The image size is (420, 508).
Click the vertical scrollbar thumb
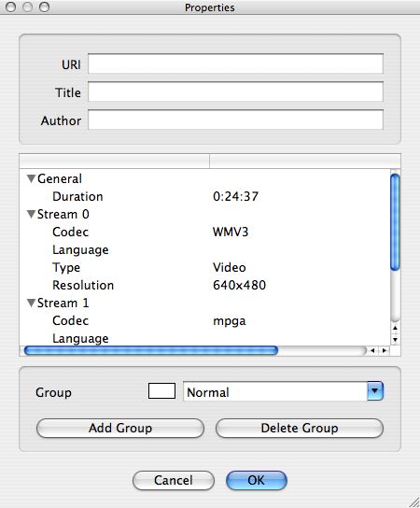(x=395, y=222)
